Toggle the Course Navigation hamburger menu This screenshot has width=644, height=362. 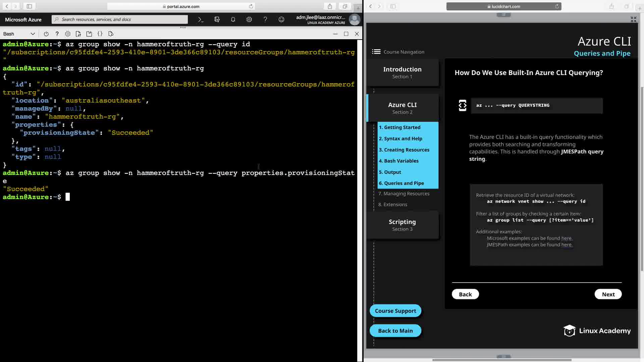pos(376,52)
